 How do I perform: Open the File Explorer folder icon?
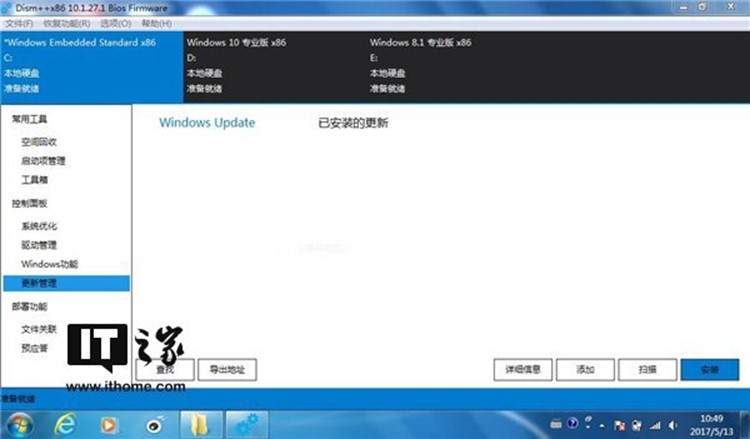[199, 424]
